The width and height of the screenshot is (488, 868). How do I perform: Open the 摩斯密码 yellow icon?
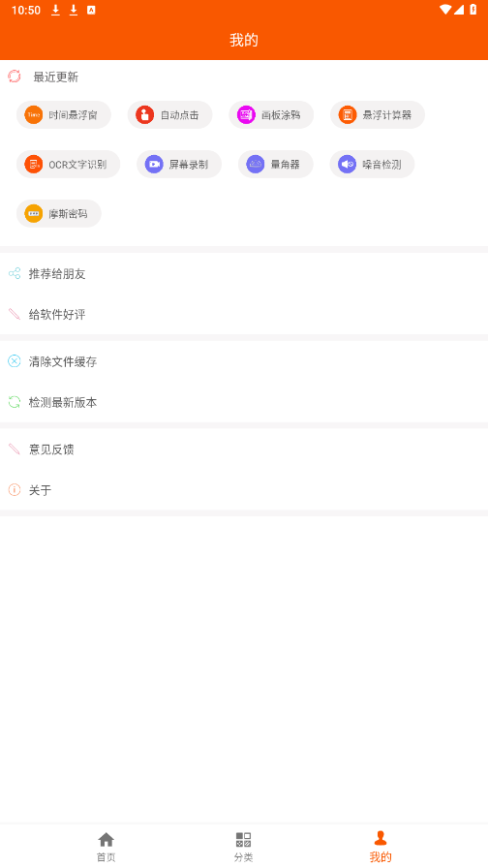(34, 214)
